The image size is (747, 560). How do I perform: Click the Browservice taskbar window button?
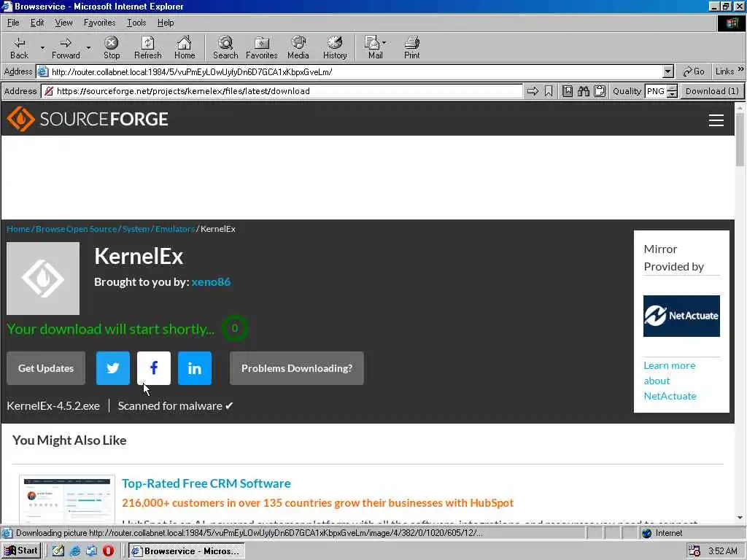click(x=187, y=551)
